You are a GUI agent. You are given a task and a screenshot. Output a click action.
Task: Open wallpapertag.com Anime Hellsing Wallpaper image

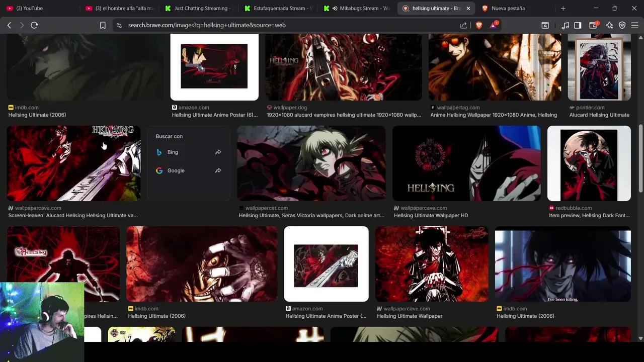495,67
